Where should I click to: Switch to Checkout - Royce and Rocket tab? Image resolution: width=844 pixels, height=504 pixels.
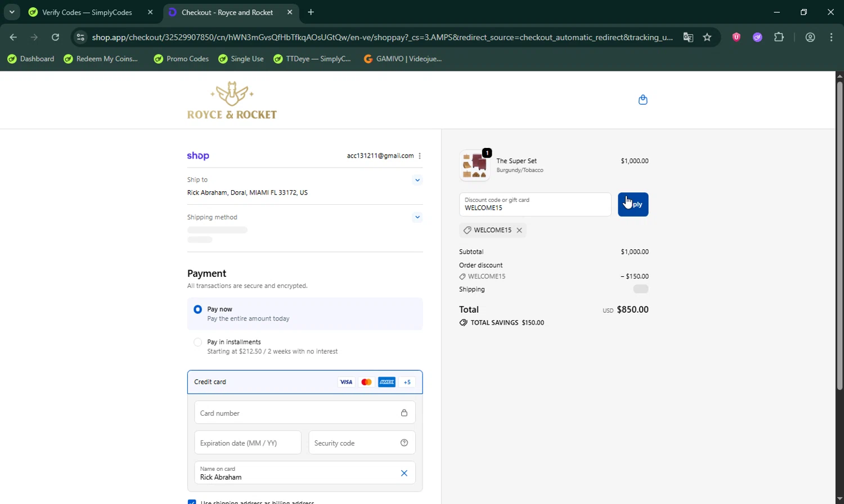[231, 12]
